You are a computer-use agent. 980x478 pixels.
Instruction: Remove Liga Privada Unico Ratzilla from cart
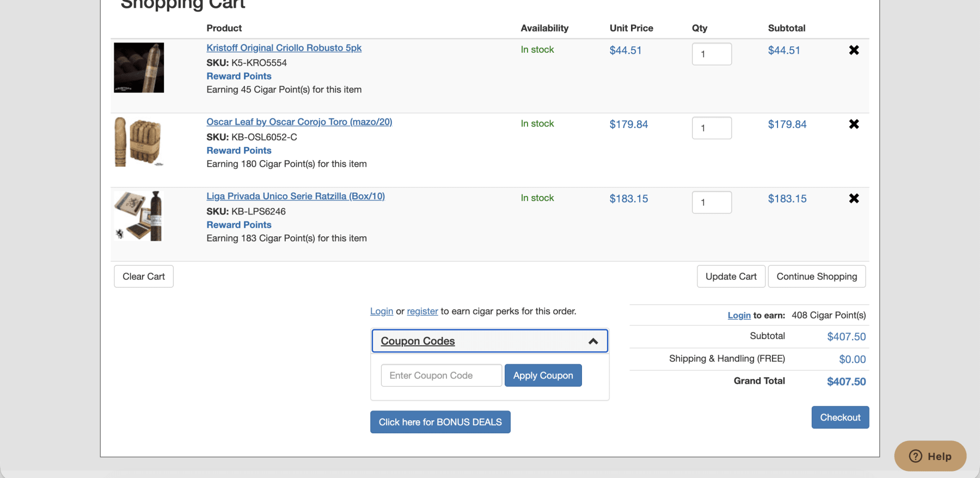click(x=854, y=198)
